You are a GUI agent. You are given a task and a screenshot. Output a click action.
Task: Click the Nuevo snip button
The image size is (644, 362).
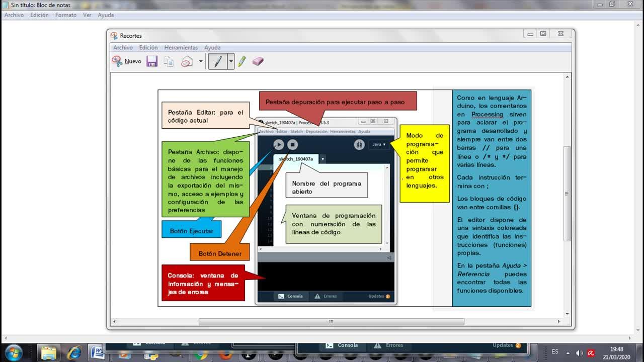pyautogui.click(x=127, y=61)
